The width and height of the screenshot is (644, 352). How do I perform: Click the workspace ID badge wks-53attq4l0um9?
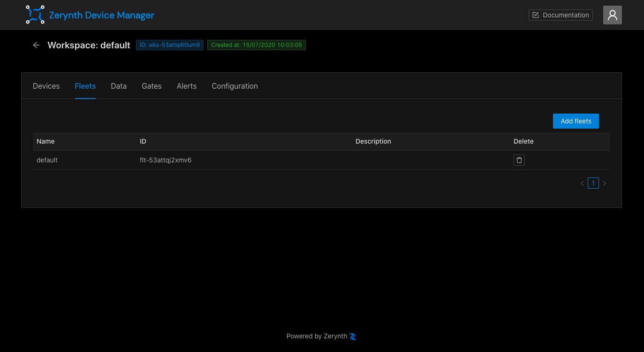(170, 45)
